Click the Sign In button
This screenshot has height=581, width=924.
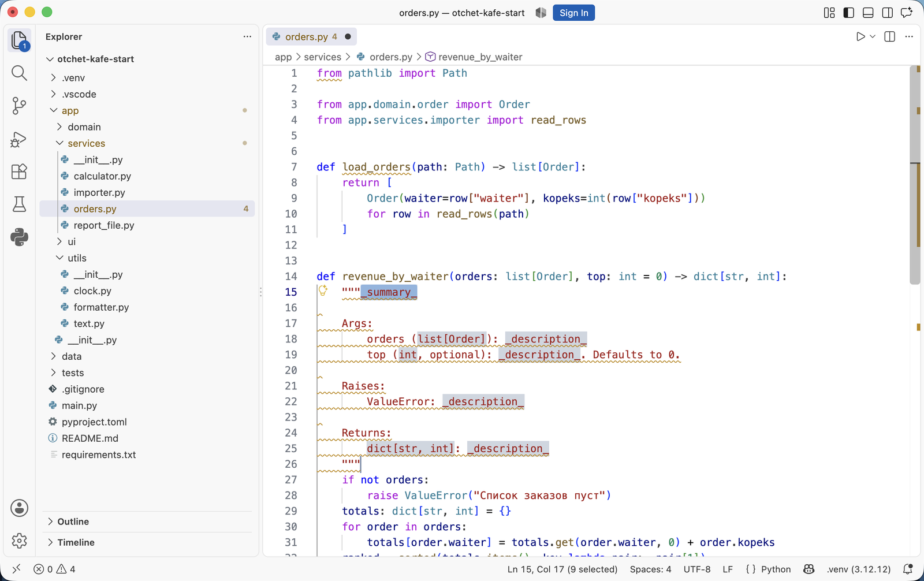[573, 13]
